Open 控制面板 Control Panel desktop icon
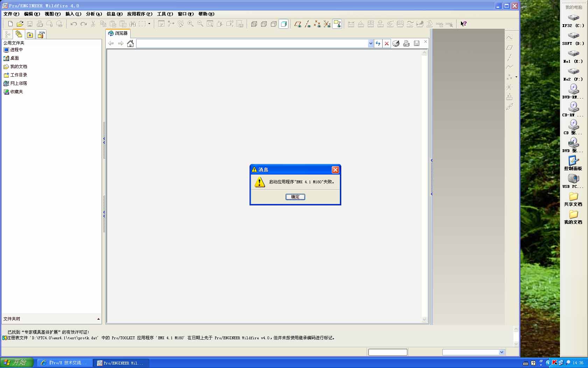This screenshot has width=588, height=368. pyautogui.click(x=573, y=163)
